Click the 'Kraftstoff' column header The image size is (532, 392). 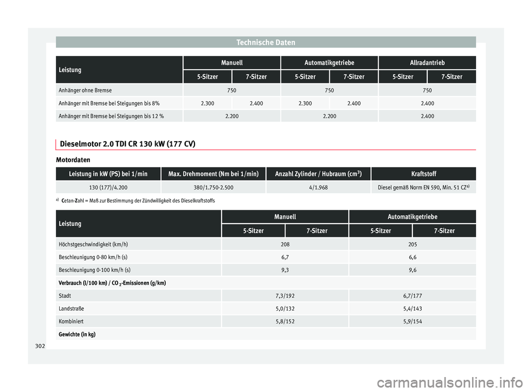pyautogui.click(x=423, y=174)
